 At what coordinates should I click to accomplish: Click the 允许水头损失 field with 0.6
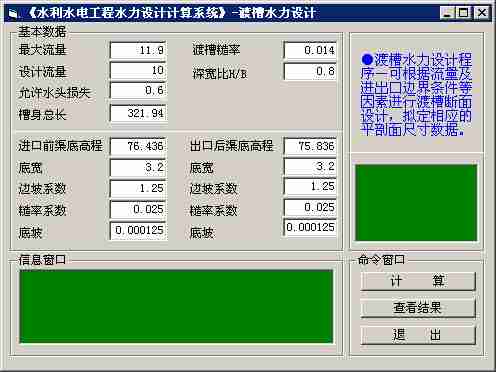(x=138, y=91)
